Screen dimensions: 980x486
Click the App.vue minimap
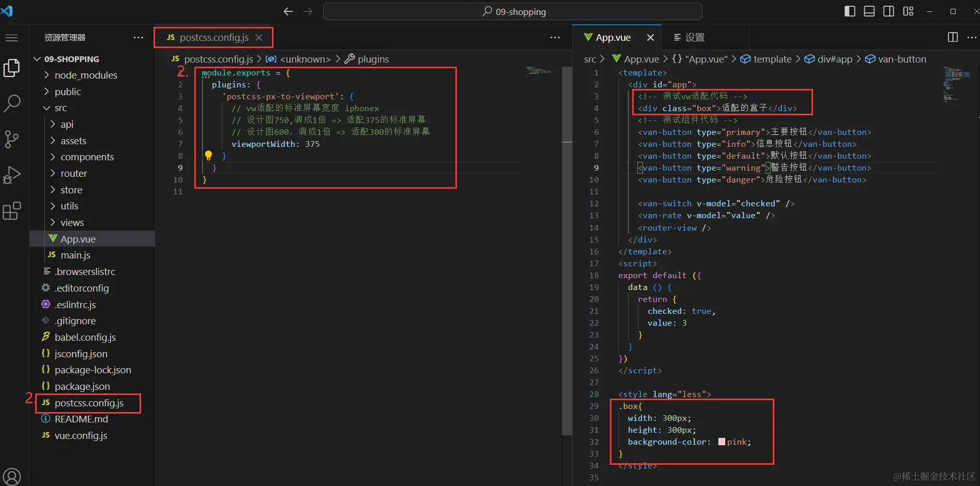(957, 84)
